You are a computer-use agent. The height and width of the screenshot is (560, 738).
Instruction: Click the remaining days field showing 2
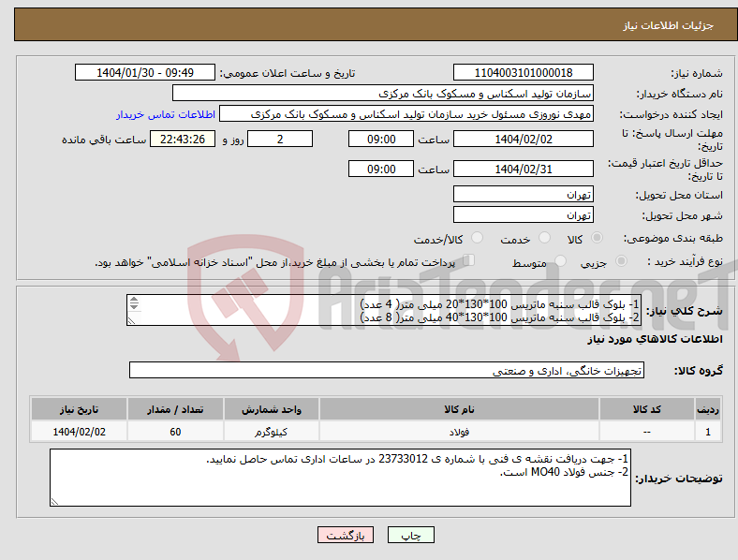280,139
